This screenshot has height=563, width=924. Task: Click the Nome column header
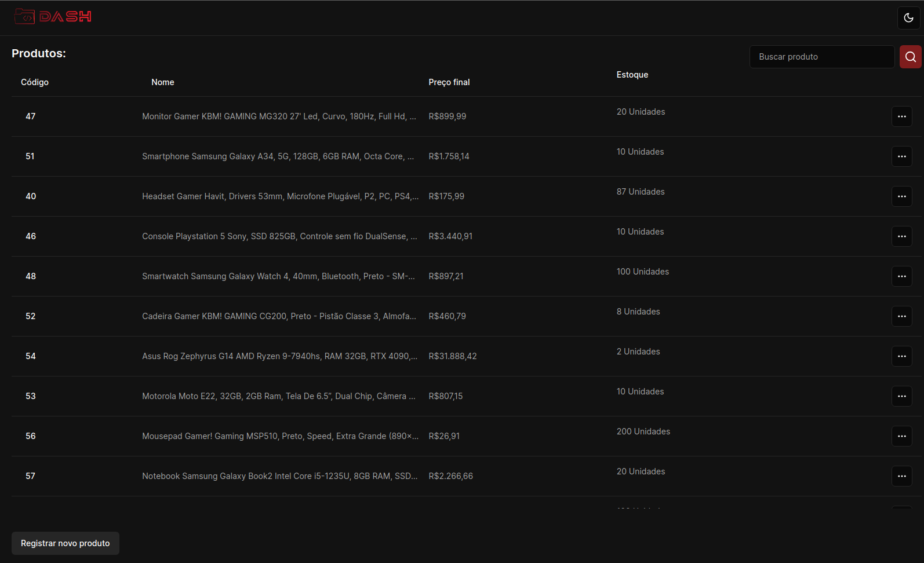163,82
